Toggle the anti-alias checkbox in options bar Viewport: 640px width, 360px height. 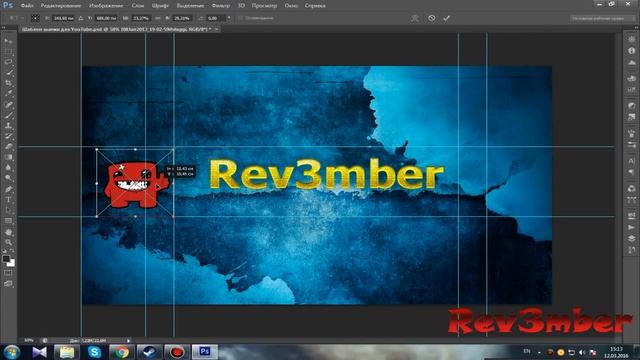[x=240, y=18]
